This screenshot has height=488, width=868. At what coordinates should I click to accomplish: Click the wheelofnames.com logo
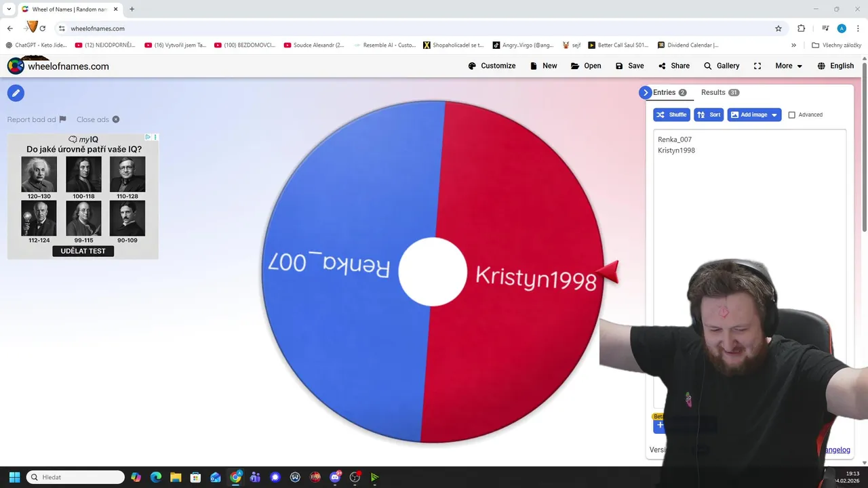tap(58, 66)
